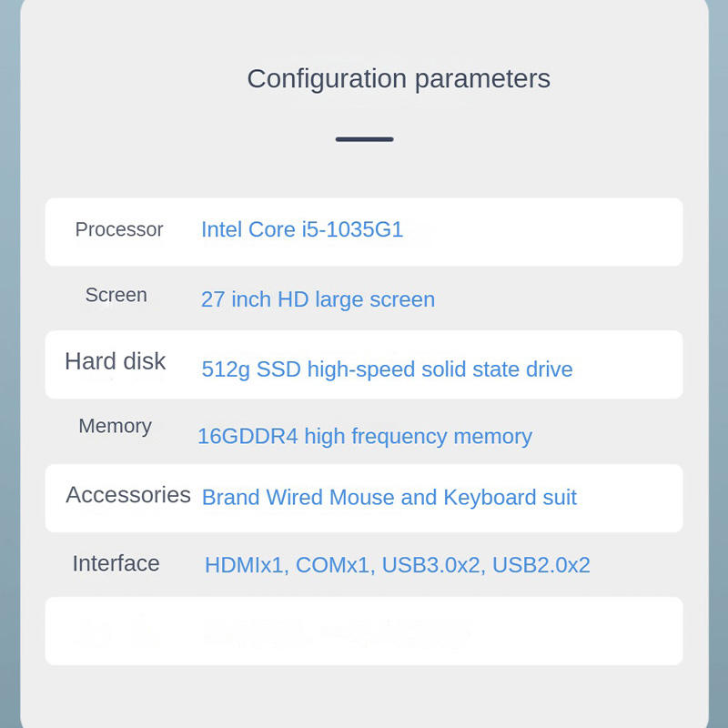Select the Memory label
The width and height of the screenshot is (728, 728).
coord(115,426)
